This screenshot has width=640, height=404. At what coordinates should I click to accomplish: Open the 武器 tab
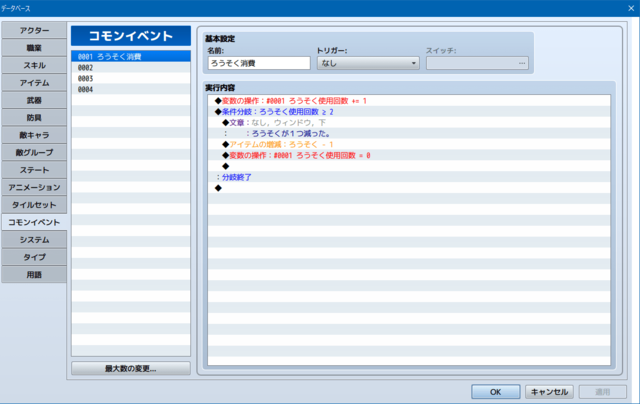pyautogui.click(x=34, y=100)
